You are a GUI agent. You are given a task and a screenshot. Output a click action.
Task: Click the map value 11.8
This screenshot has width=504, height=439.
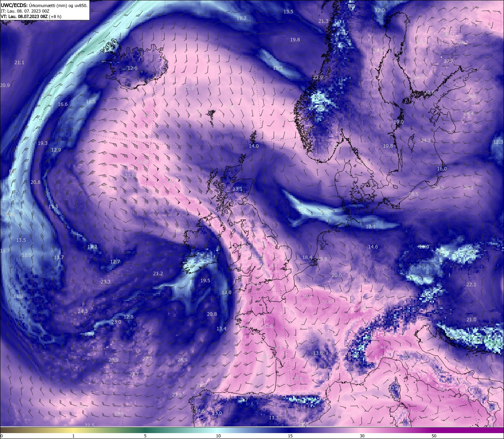pos(18,296)
